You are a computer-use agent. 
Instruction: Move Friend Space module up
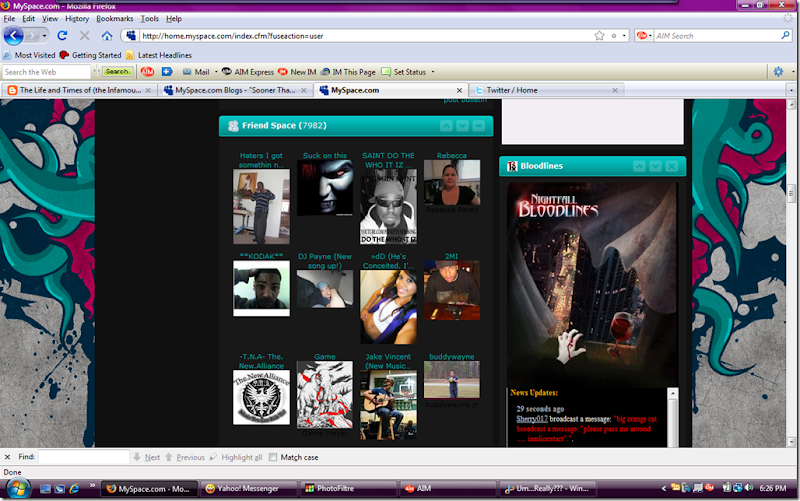pyautogui.click(x=446, y=126)
